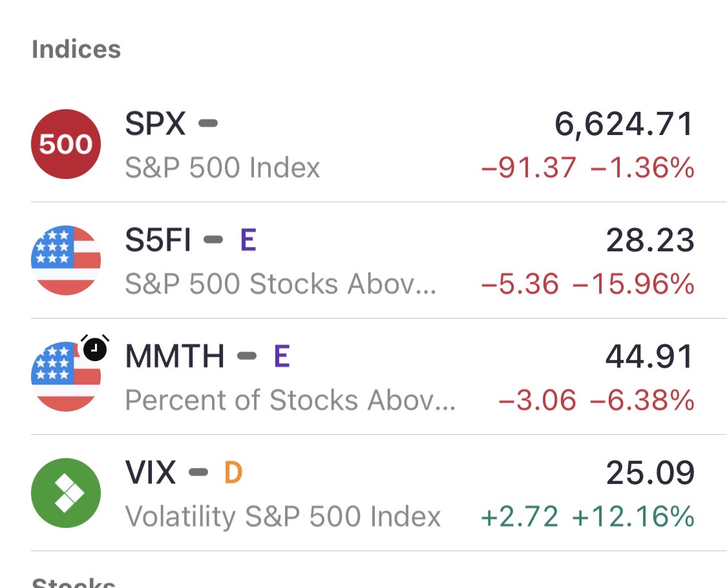Select Percent of Stocks Above description
The image size is (727, 588).
pos(290,401)
